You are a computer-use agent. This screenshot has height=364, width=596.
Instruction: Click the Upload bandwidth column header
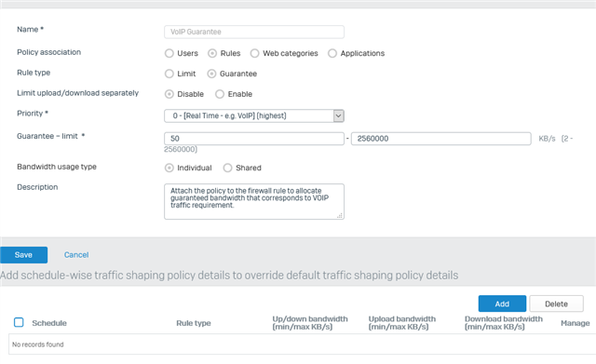(x=401, y=323)
